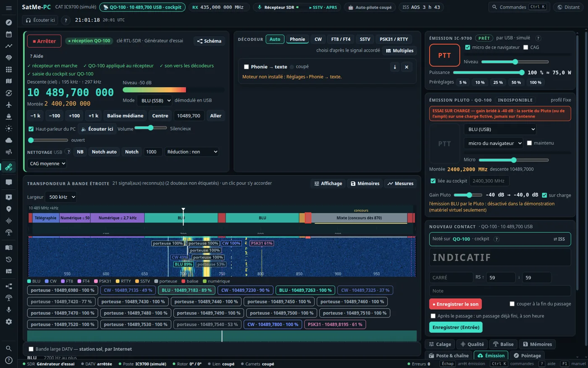Open settings gear in the sidebar

point(8,321)
